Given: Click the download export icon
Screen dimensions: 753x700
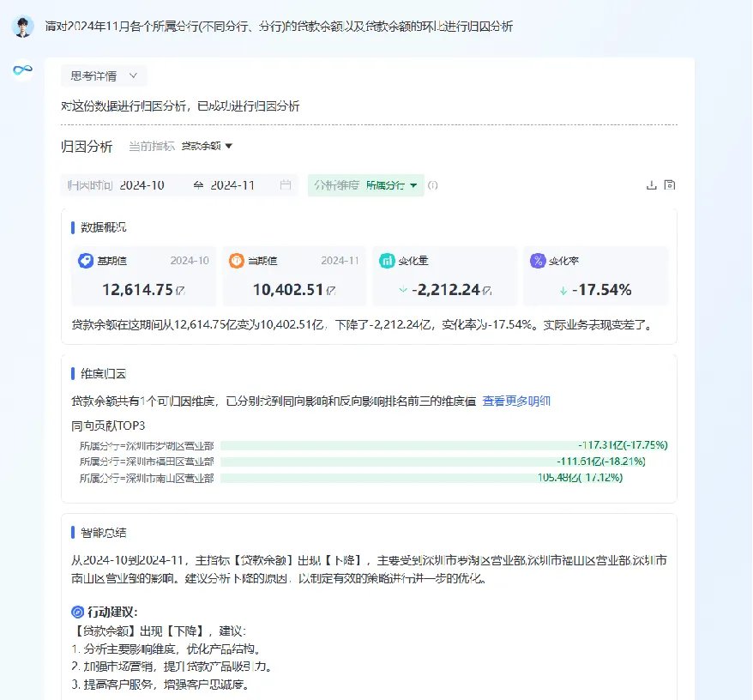Looking at the screenshot, I should [x=651, y=185].
